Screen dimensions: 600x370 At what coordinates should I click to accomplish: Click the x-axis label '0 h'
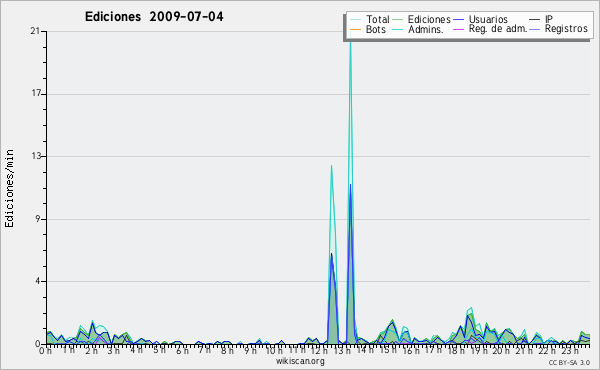(46, 350)
